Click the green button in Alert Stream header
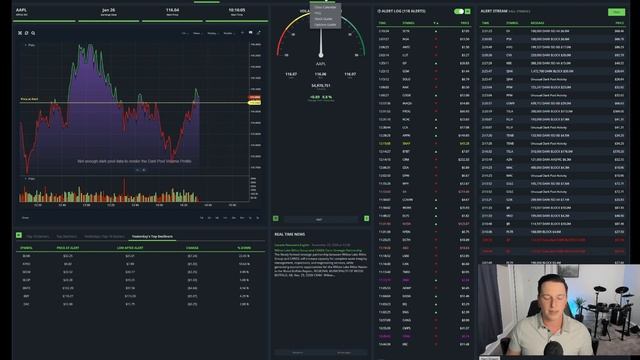 point(616,12)
